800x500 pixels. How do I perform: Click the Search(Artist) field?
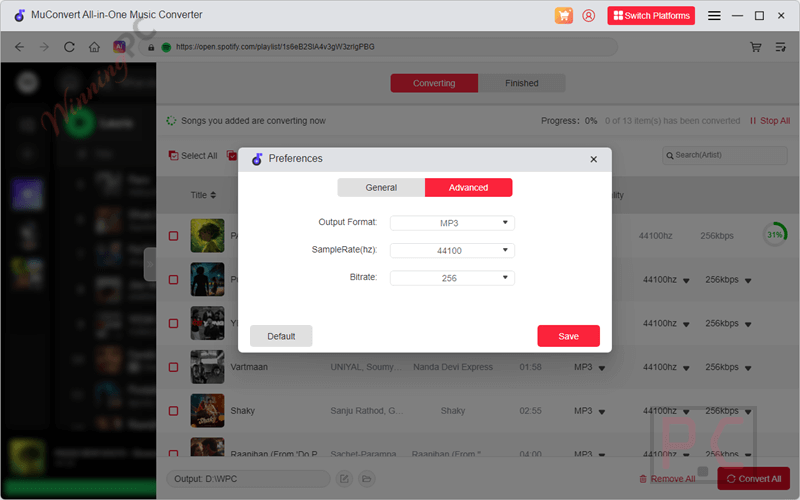click(x=724, y=155)
